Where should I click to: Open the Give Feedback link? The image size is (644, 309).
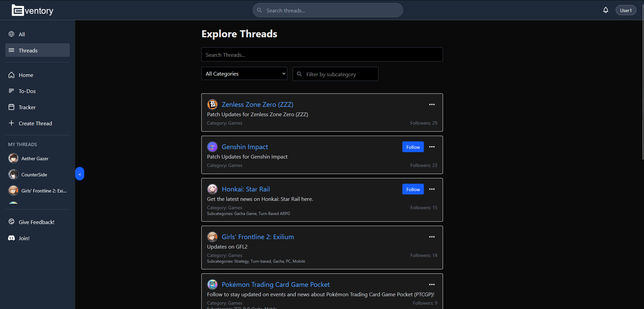click(x=38, y=222)
